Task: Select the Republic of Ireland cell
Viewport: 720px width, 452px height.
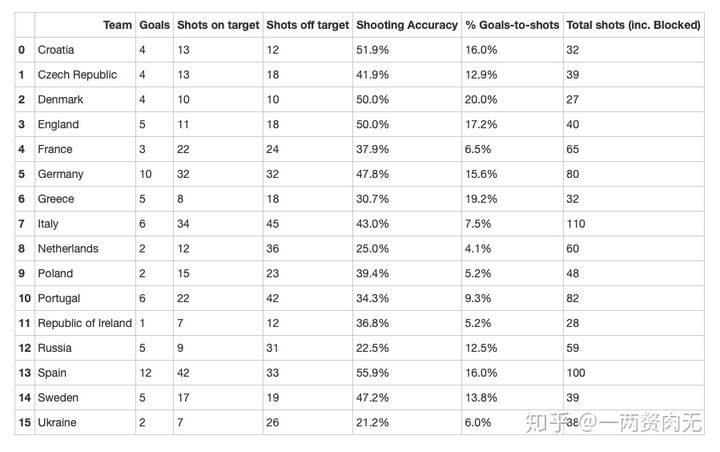Action: click(84, 323)
